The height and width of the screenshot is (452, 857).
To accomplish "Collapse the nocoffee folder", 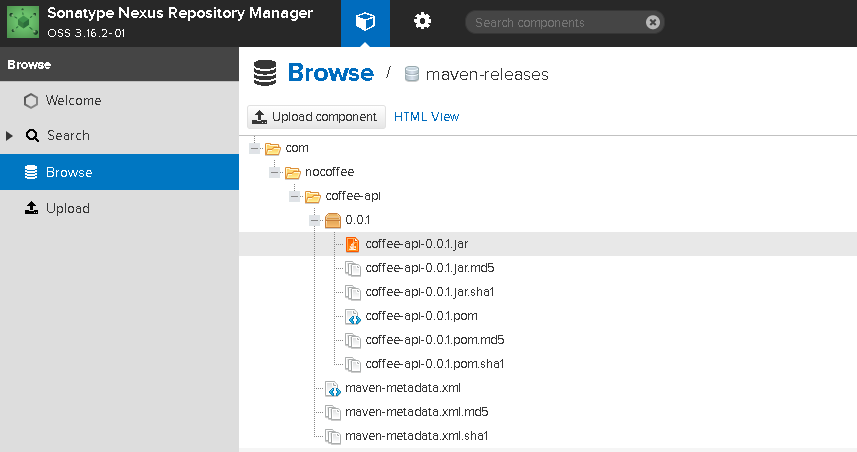I will [x=274, y=172].
